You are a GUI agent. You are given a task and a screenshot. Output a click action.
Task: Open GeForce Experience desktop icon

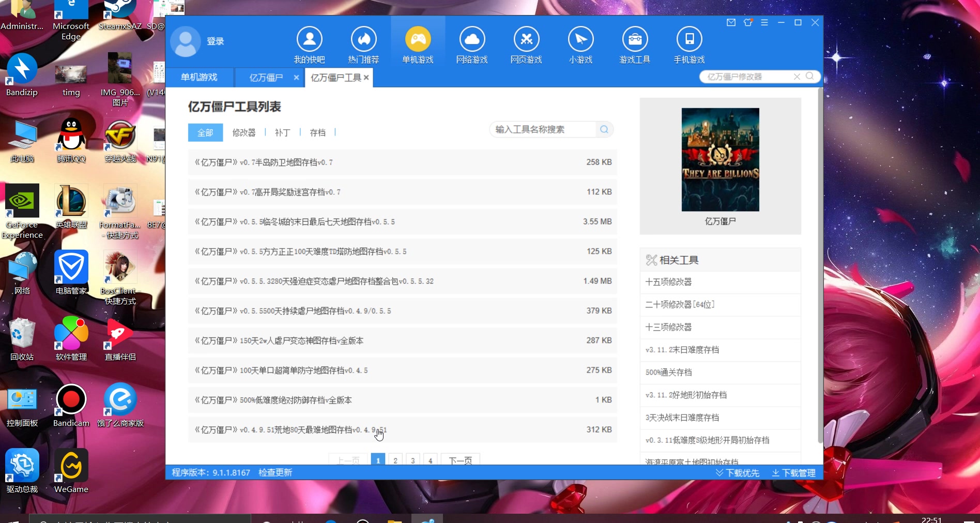(x=22, y=212)
